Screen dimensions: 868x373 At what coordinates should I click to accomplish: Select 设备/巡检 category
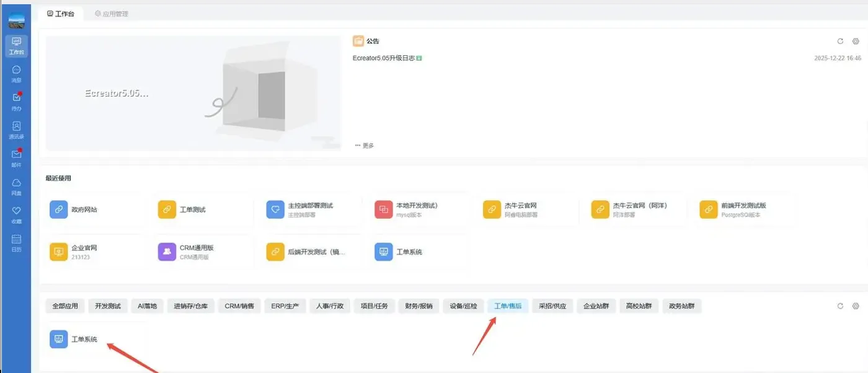tap(464, 306)
